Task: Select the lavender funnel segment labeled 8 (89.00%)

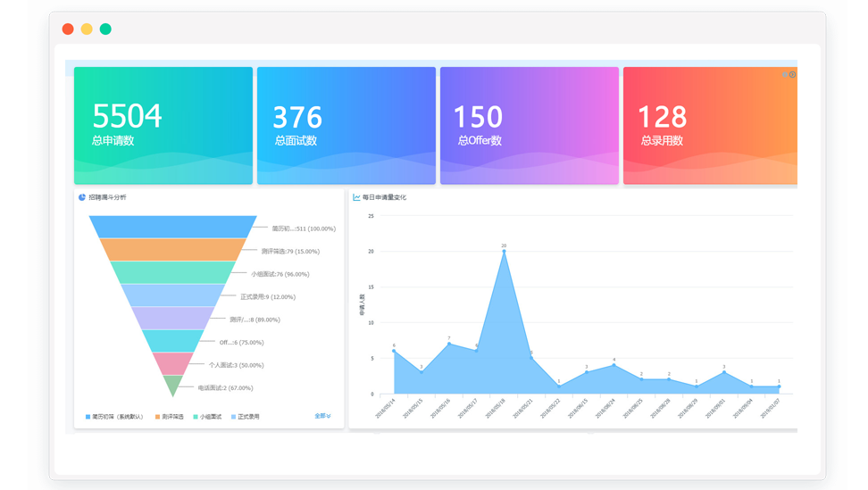Action: tap(172, 318)
